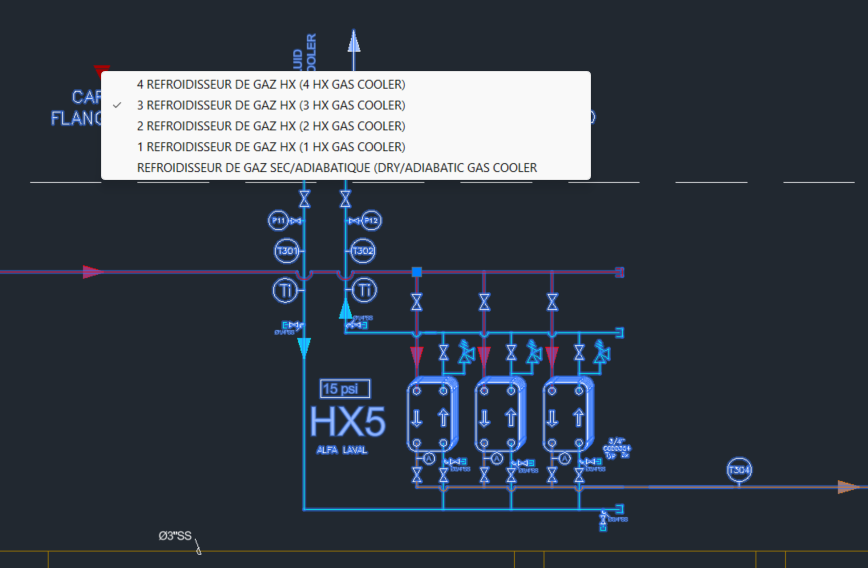This screenshot has width=868, height=568.
Task: Select the T304 sensor on the outlet line
Action: (739, 470)
